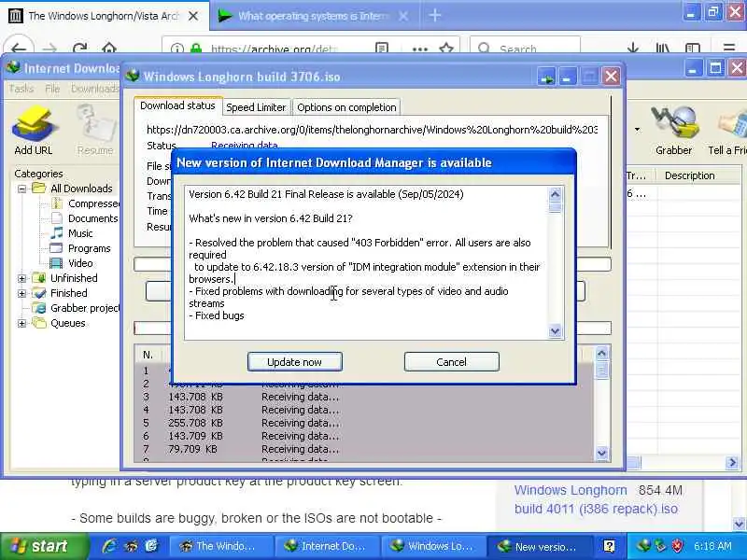The width and height of the screenshot is (747, 560).
Task: Switch to the Speed Limiter tab
Action: [256, 107]
